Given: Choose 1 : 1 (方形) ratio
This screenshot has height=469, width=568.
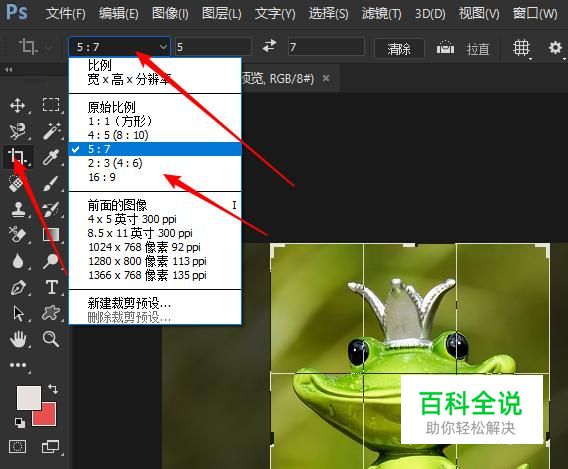Looking at the screenshot, I should pyautogui.click(x=155, y=121).
